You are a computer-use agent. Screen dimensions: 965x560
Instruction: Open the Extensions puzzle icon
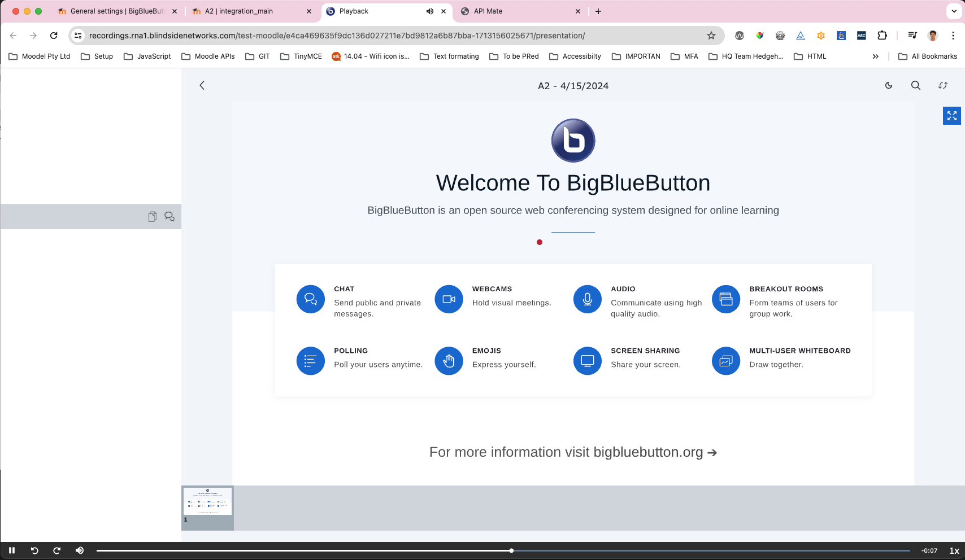882,36
